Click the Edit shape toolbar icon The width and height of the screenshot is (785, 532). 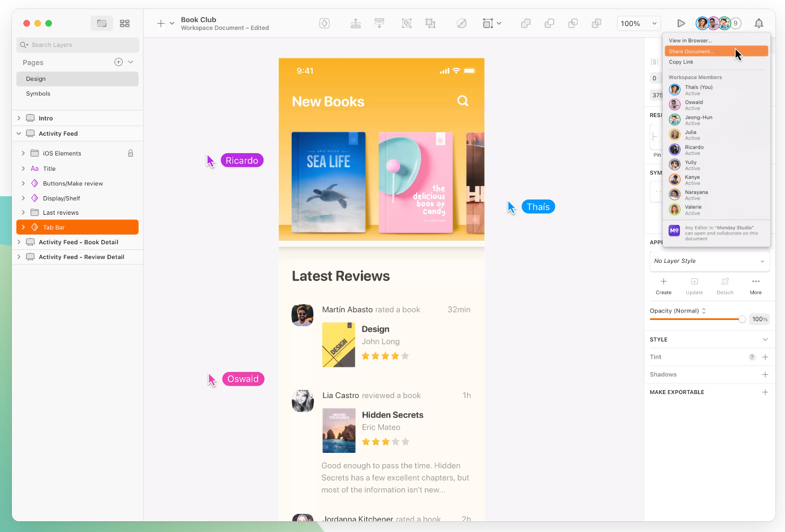pos(461,23)
